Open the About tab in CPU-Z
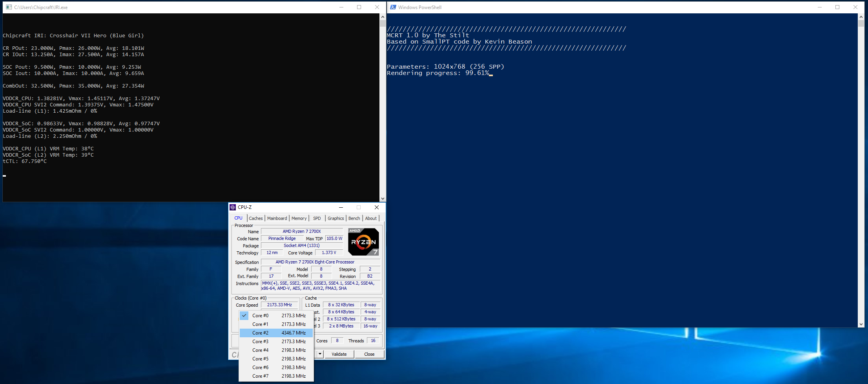Screen dimensions: 868x384 (371, 218)
